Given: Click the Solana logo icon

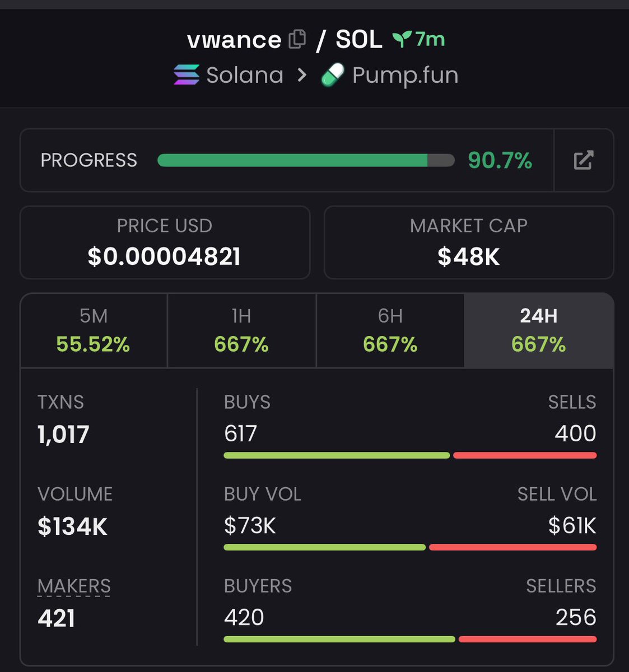Looking at the screenshot, I should point(186,75).
